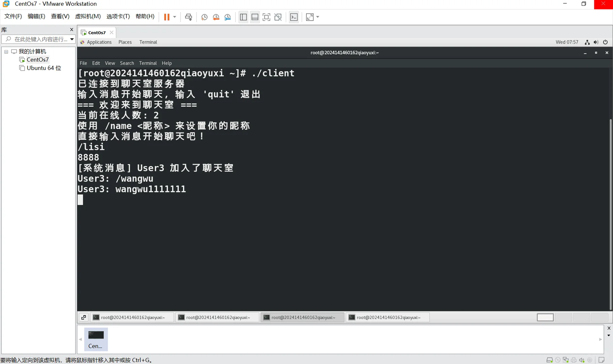Toggle the thumbnail bar view button
The height and width of the screenshot is (364, 613).
click(255, 17)
